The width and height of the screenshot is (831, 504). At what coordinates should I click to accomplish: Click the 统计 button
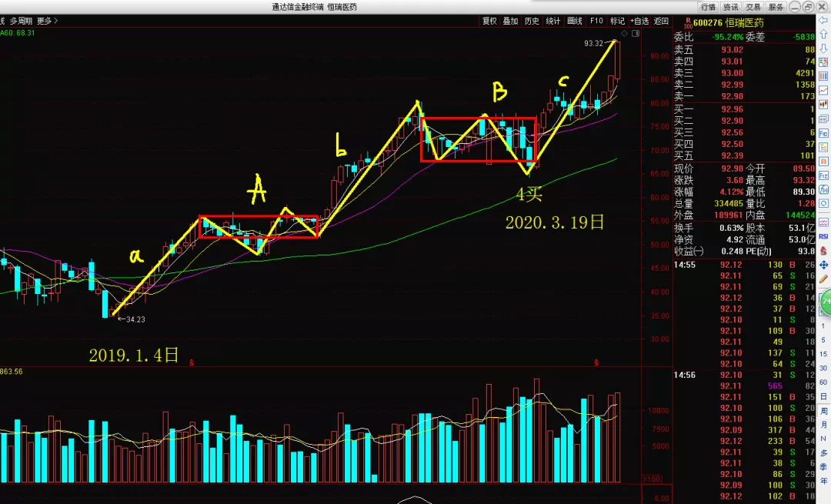coord(552,21)
